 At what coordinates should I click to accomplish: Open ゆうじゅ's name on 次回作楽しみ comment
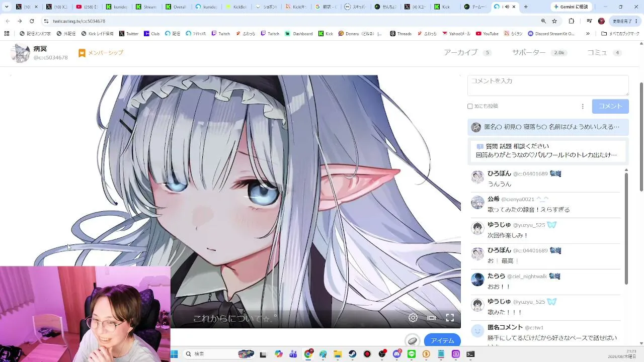click(499, 225)
